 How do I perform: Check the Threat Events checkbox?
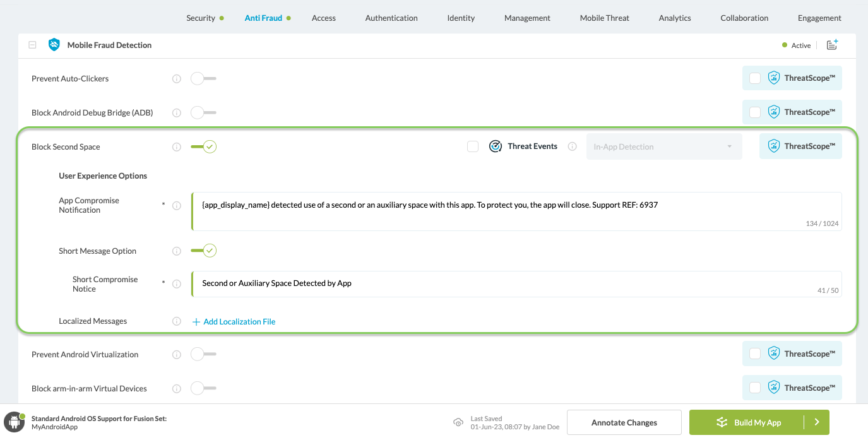473,146
